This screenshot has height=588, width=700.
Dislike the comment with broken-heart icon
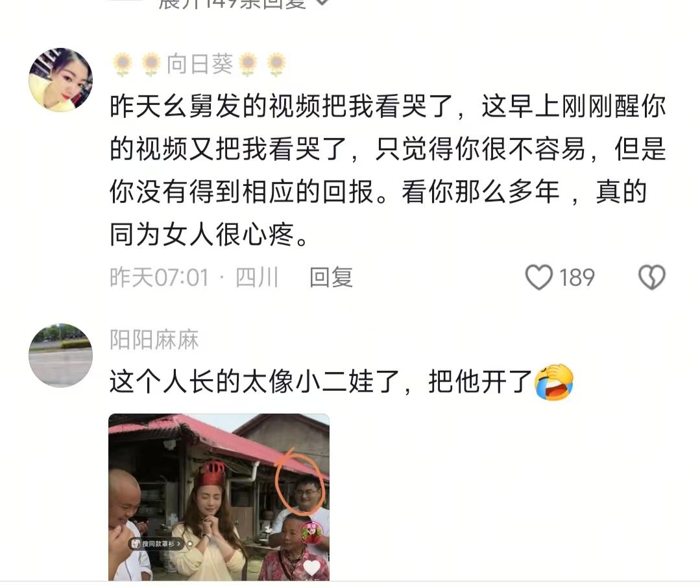click(652, 277)
